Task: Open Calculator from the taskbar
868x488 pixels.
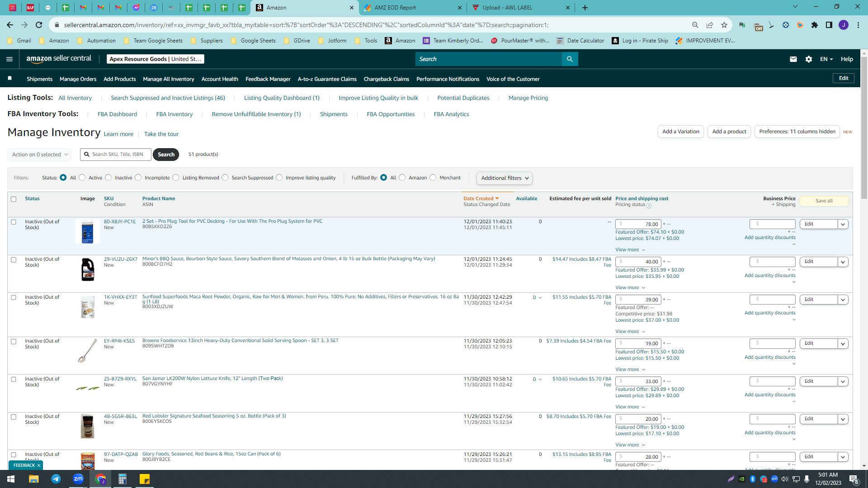Action: point(123,479)
